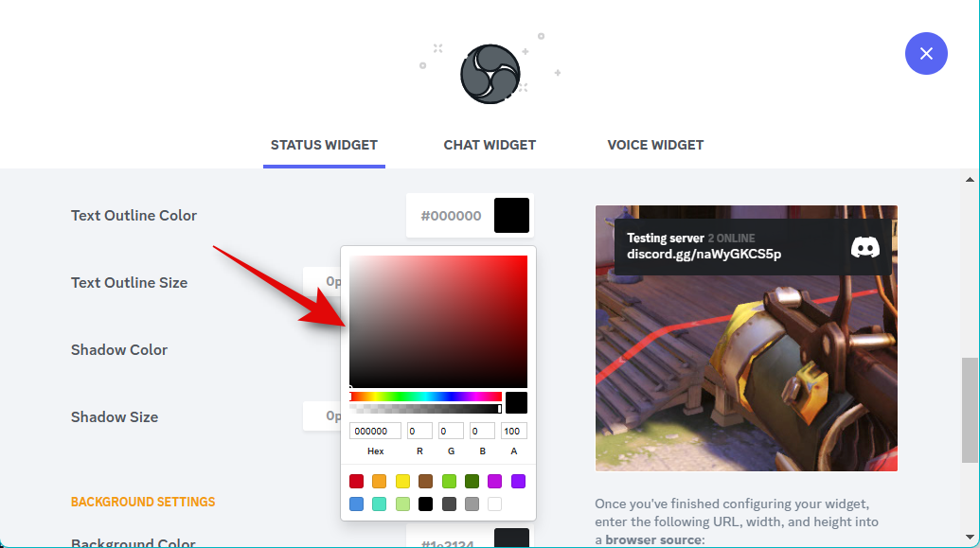Pick the medium gray preset swatch
The width and height of the screenshot is (980, 548).
(x=472, y=504)
